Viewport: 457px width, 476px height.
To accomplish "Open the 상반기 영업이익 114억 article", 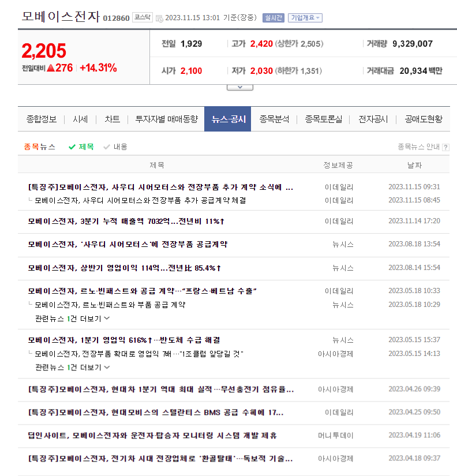I will (125, 268).
